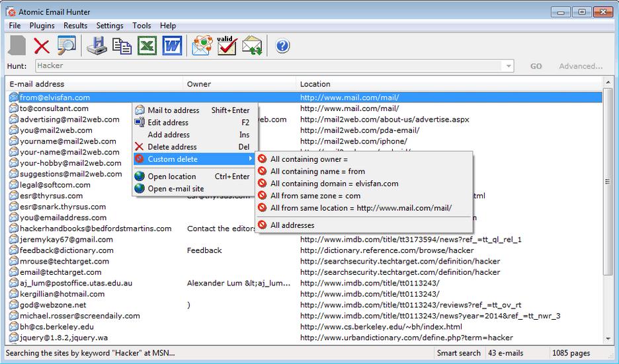Open the blue help question icon

[x=282, y=46]
